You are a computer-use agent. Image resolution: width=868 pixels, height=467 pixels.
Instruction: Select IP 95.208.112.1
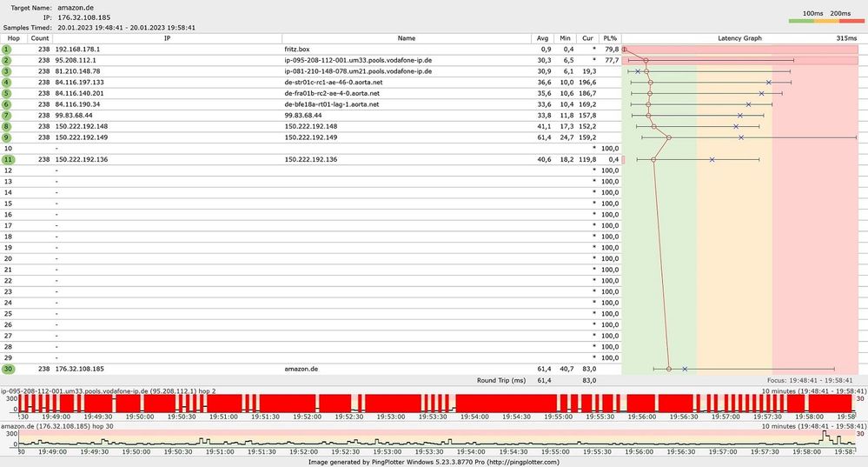click(x=76, y=60)
